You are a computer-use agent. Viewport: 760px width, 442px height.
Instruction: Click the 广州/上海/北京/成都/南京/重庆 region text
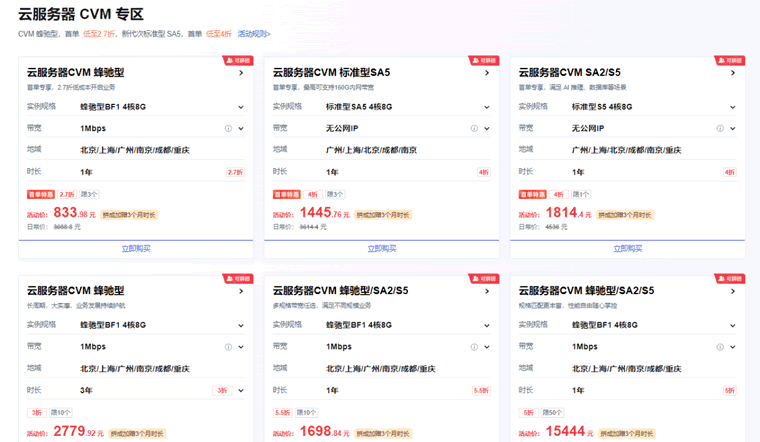(x=626, y=150)
